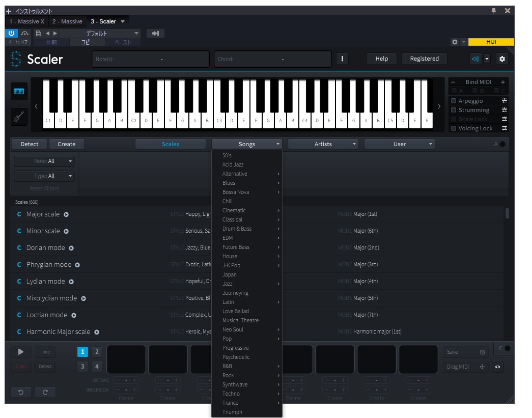Image resolution: width=532 pixels, height=418 pixels.
Task: Preview Mixolydian mode play icon
Action: (x=83, y=298)
